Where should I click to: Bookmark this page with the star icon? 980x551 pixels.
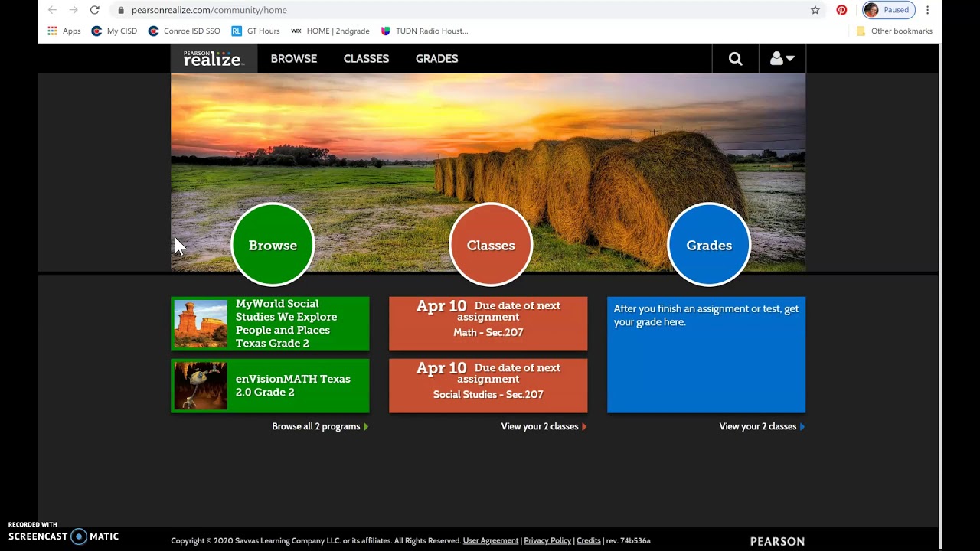[815, 10]
